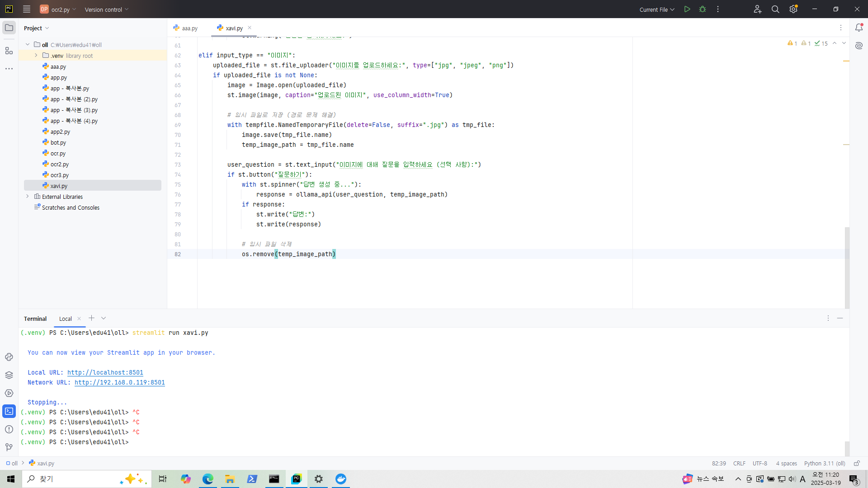Expand the .venv library root folder
This screenshot has width=868, height=488.
pos(36,56)
